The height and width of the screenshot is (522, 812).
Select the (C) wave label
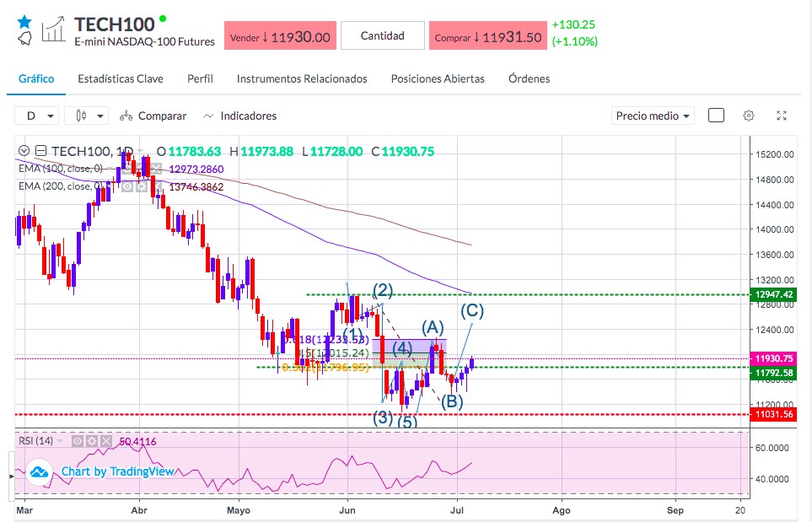(472, 310)
